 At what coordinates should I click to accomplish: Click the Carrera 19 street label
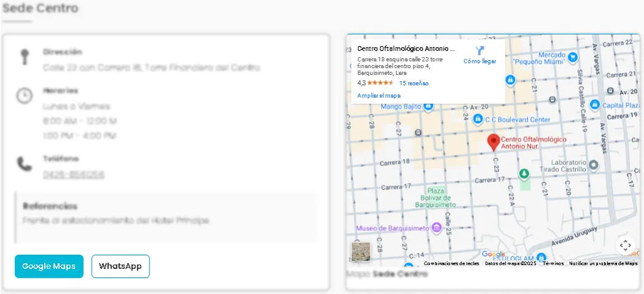coord(624,116)
